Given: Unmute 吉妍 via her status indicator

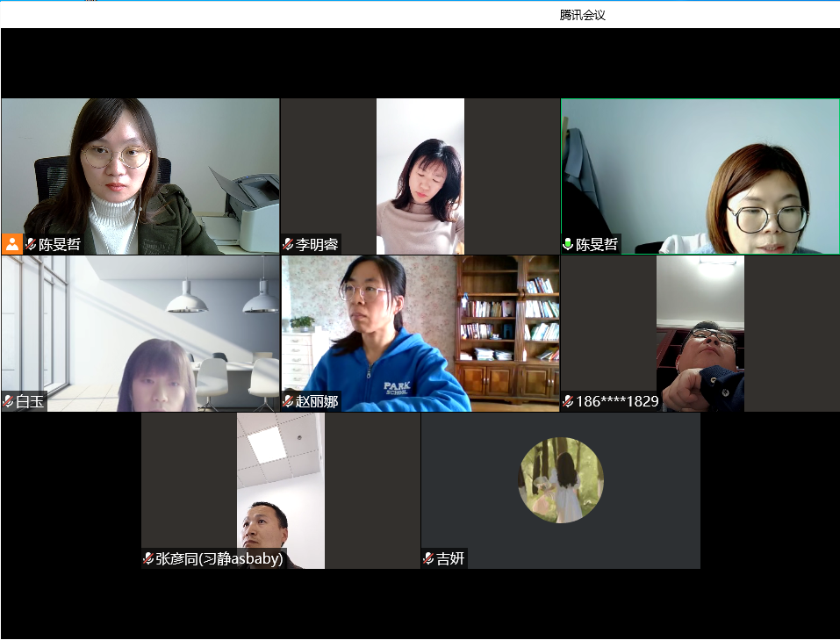Looking at the screenshot, I should [x=427, y=557].
